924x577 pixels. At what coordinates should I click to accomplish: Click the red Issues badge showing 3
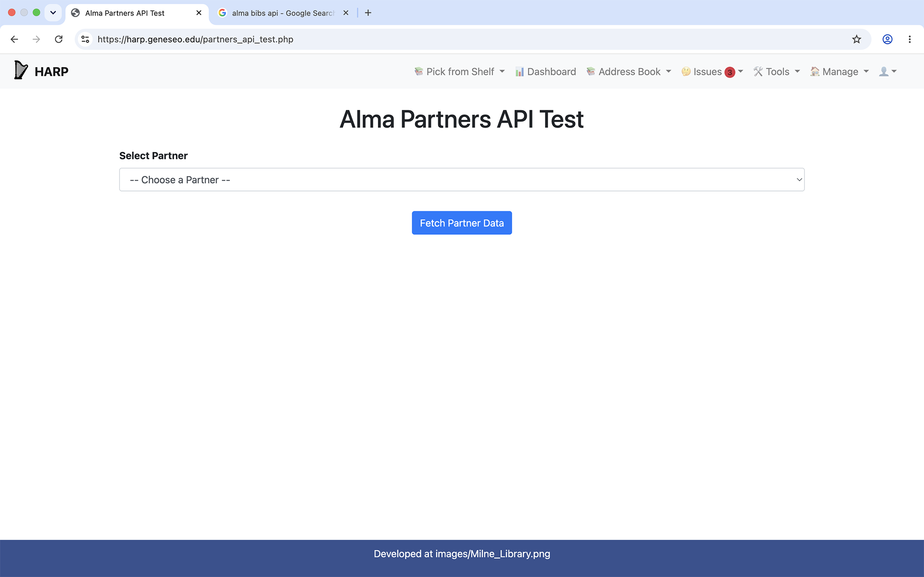[729, 72]
